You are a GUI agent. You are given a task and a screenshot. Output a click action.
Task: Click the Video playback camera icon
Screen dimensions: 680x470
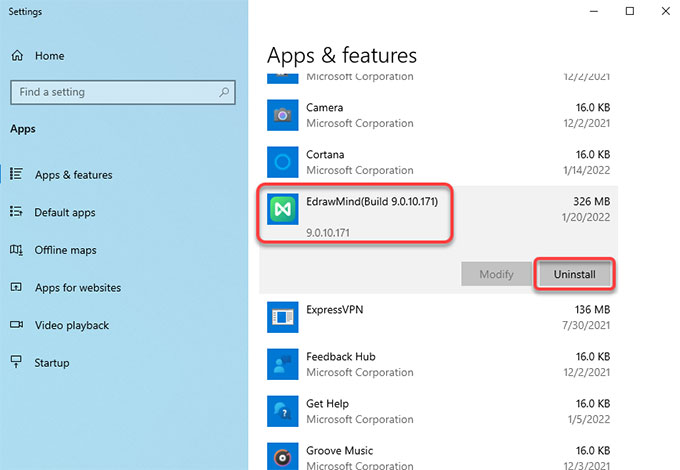coord(16,325)
